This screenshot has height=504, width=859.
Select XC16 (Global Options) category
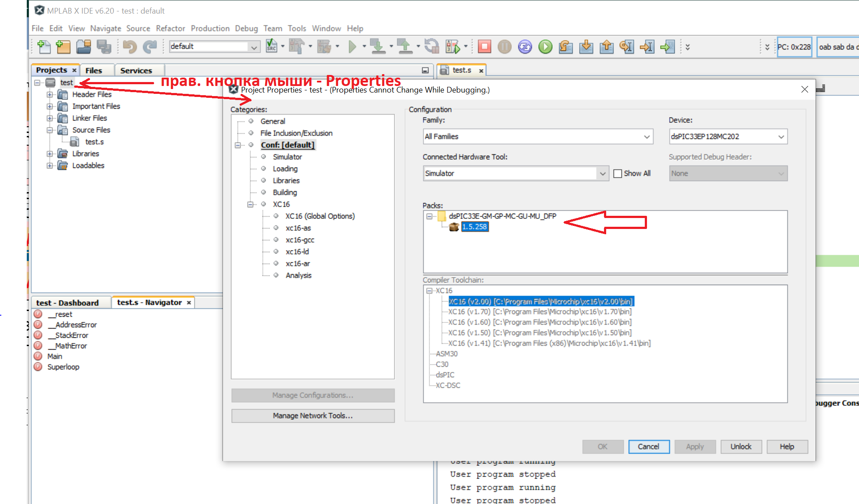coord(320,216)
